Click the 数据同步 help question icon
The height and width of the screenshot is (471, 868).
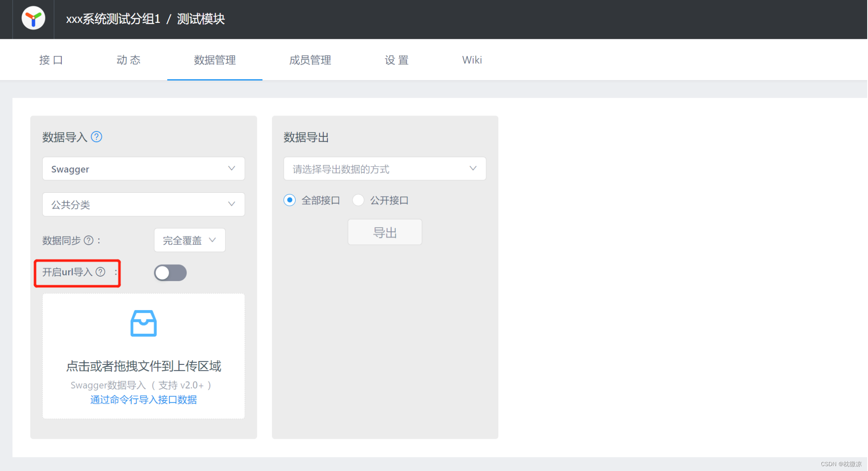89,240
